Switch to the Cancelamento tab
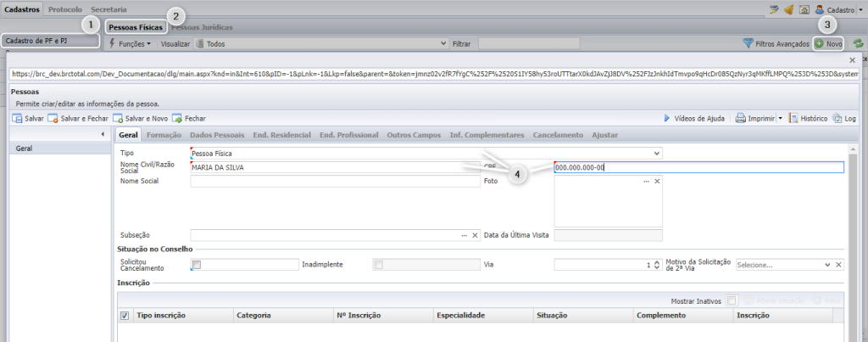Screen dimensions: 868x342 pyautogui.click(x=558, y=135)
